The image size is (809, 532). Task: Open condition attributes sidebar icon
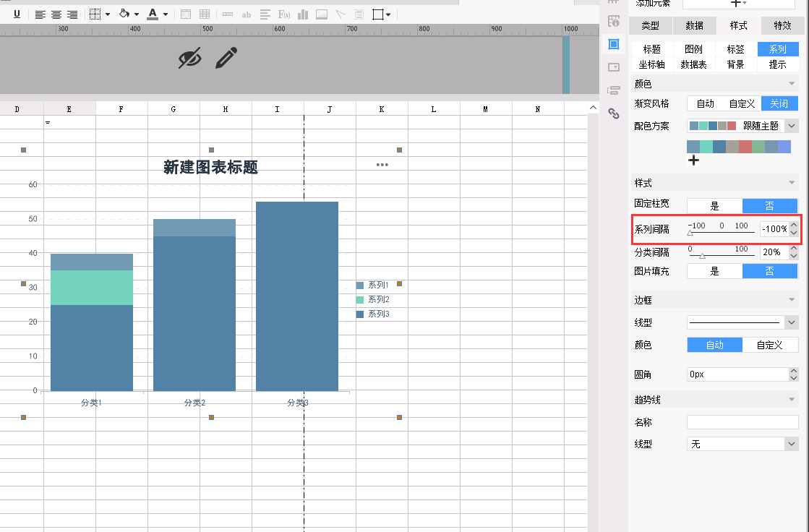tap(614, 90)
